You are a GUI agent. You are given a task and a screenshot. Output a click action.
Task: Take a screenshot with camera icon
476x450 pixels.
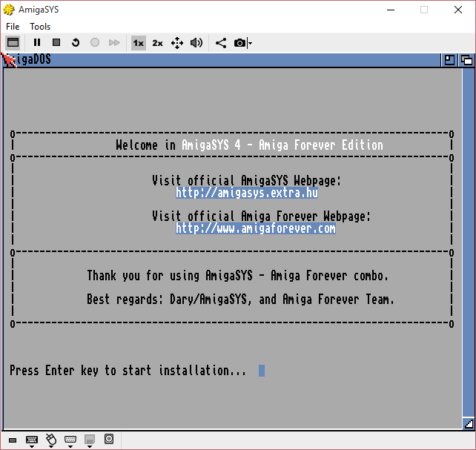(239, 43)
